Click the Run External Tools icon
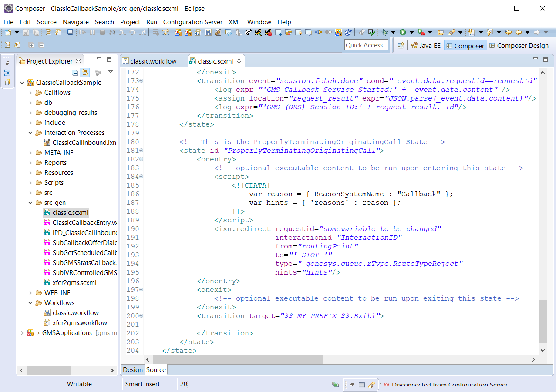The width and height of the screenshot is (556, 392). [421, 32]
